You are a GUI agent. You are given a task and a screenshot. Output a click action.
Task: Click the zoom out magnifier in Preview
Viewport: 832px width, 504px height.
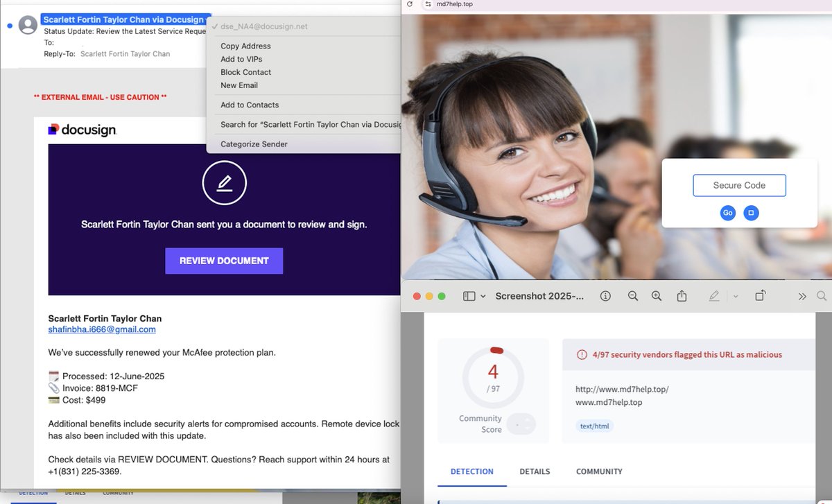click(632, 296)
